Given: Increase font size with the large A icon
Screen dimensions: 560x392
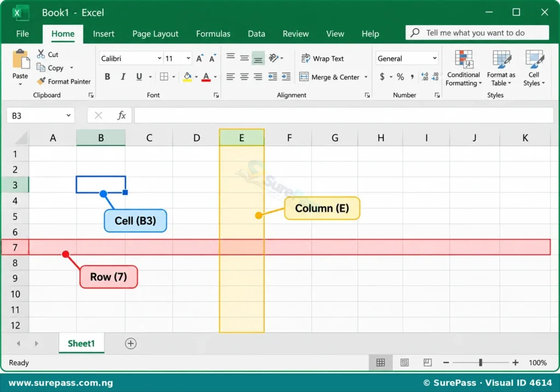Looking at the screenshot, I should (x=200, y=58).
